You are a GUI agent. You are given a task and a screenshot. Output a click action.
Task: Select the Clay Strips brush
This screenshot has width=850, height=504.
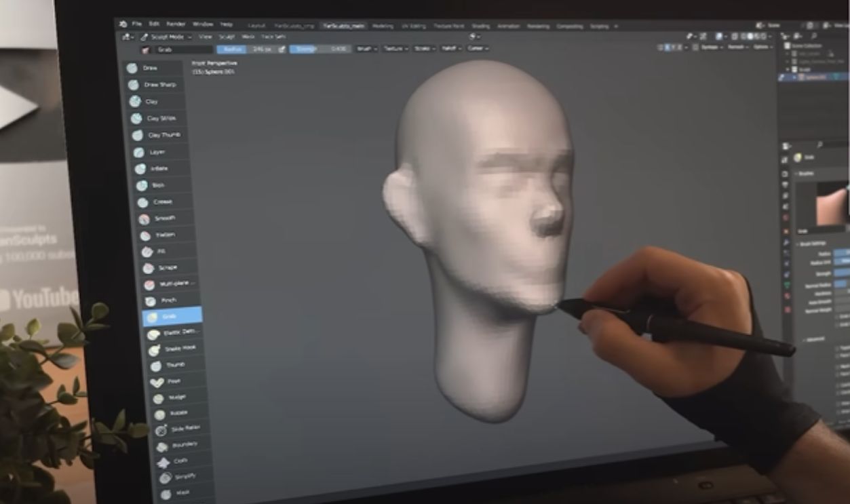pyautogui.click(x=159, y=118)
